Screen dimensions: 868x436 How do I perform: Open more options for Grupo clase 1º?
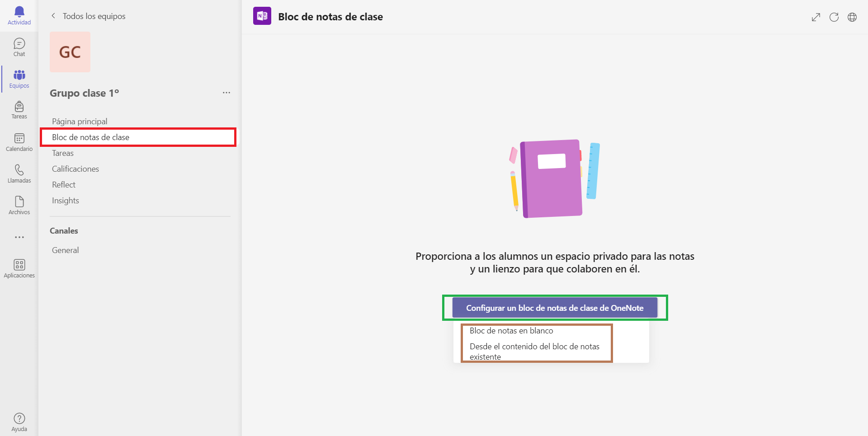(226, 93)
